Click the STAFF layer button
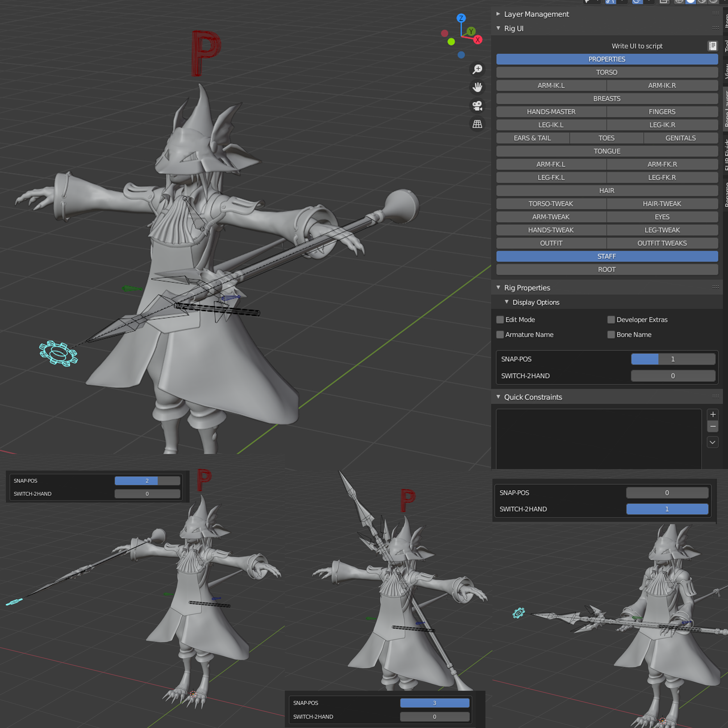 click(607, 256)
